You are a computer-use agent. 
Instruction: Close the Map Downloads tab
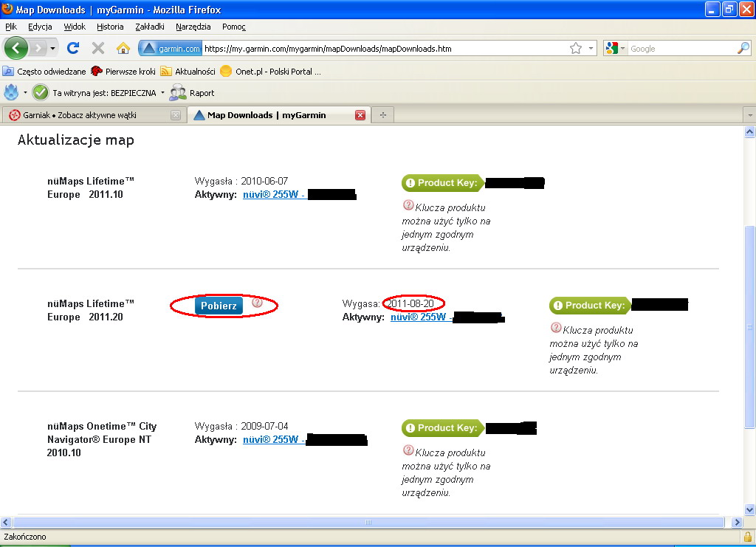(360, 115)
